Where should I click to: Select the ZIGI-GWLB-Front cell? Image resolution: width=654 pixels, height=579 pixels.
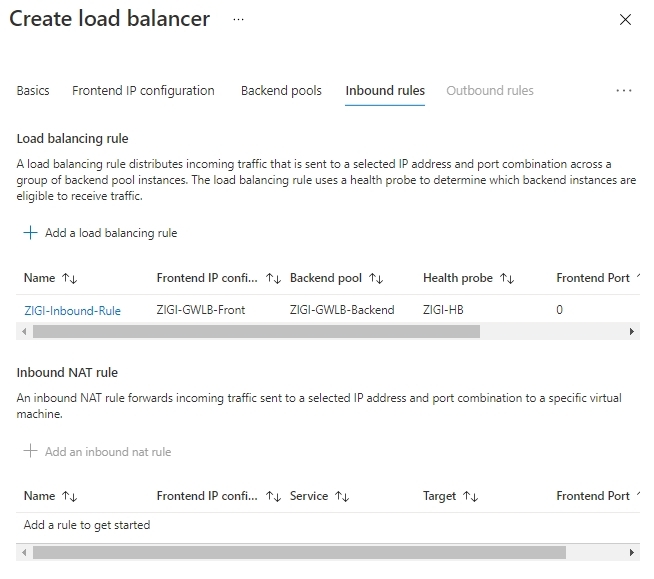click(x=201, y=310)
